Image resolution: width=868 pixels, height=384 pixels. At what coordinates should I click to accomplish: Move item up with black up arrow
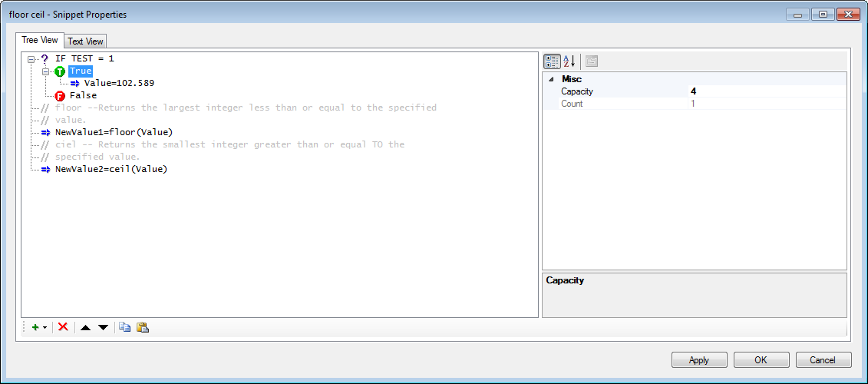pyautogui.click(x=85, y=328)
